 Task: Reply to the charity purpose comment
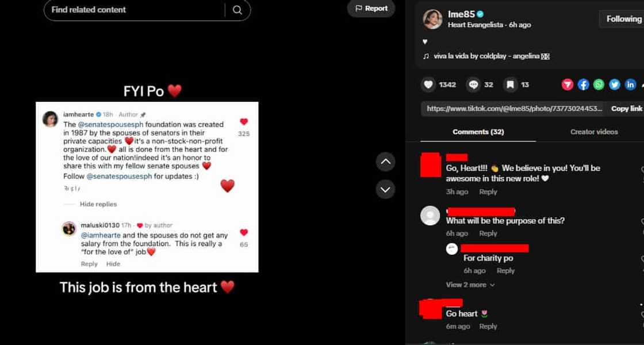coord(505,270)
